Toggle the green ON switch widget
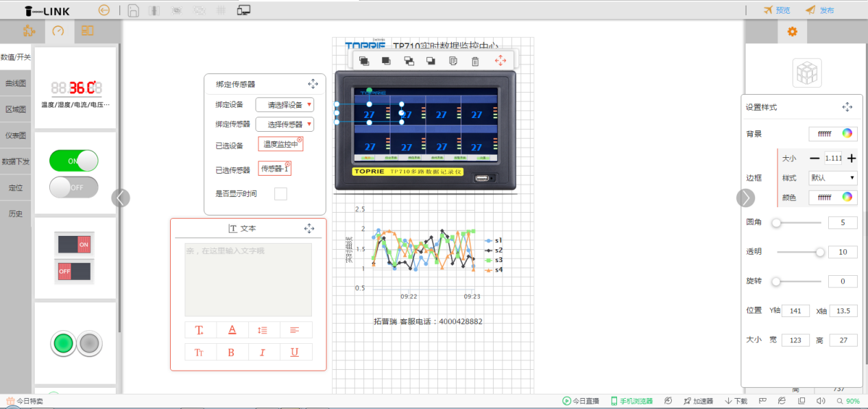Viewport: 868px width, 409px height. coord(73,161)
